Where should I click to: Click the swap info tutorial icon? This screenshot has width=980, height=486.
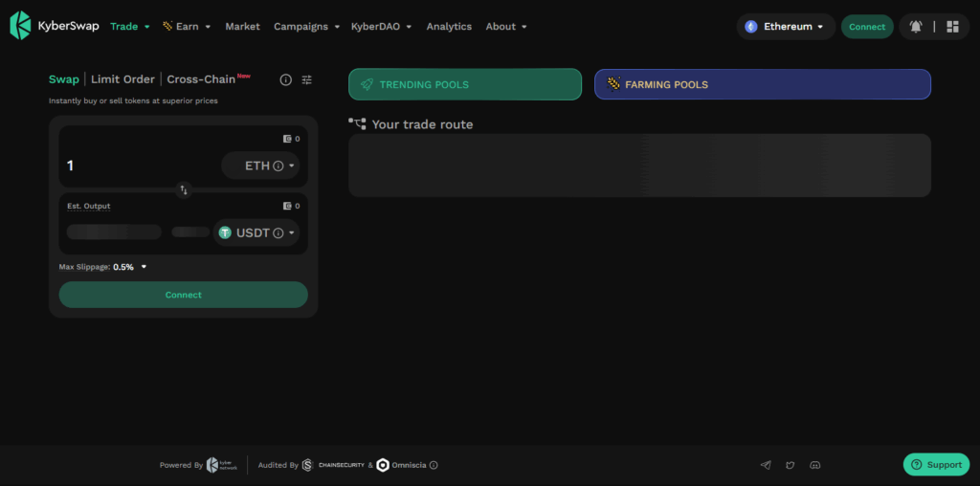pos(285,80)
